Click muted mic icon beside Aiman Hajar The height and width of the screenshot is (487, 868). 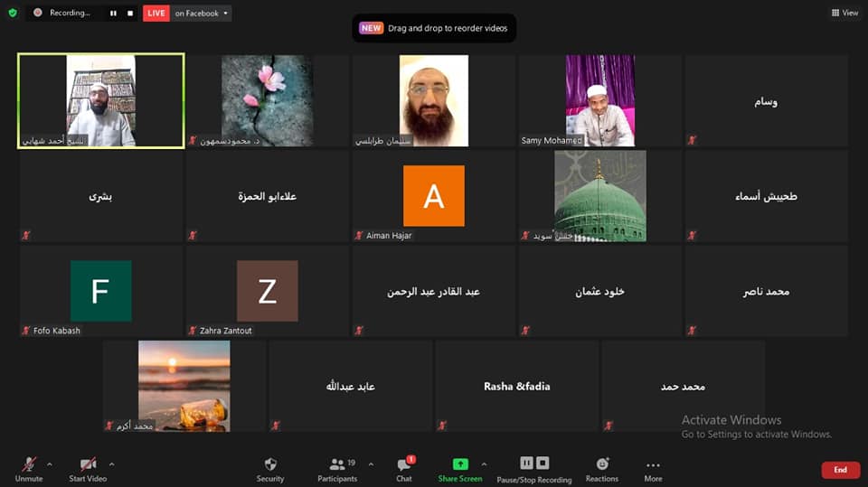359,235
